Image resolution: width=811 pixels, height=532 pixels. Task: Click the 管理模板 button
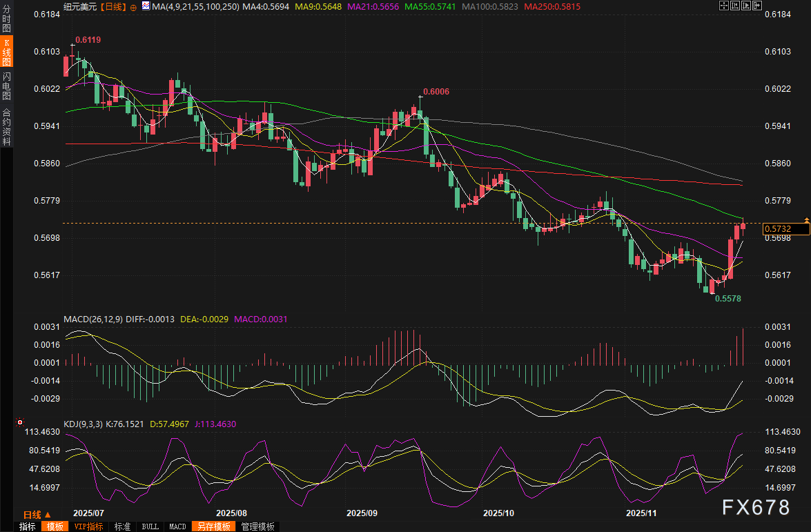click(257, 526)
